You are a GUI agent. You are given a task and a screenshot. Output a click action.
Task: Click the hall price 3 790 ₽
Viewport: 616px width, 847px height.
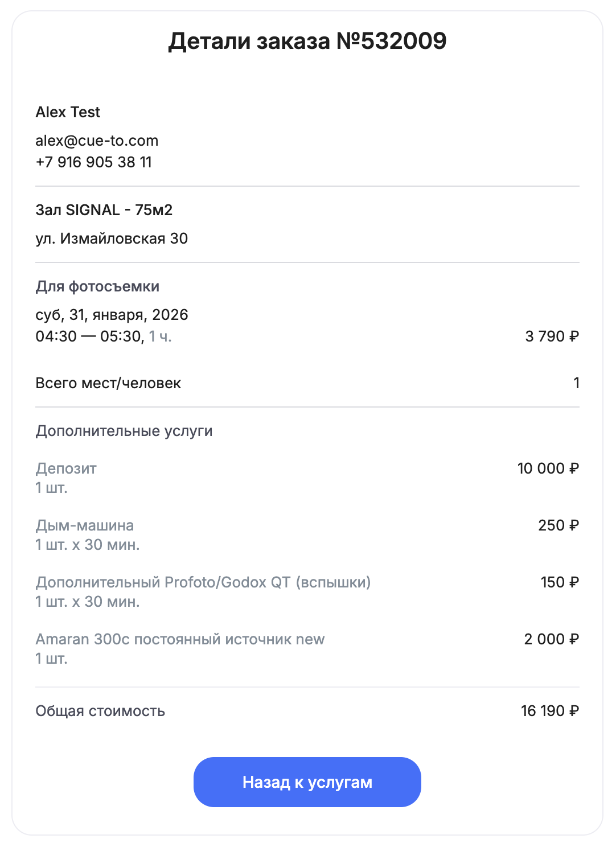(552, 336)
